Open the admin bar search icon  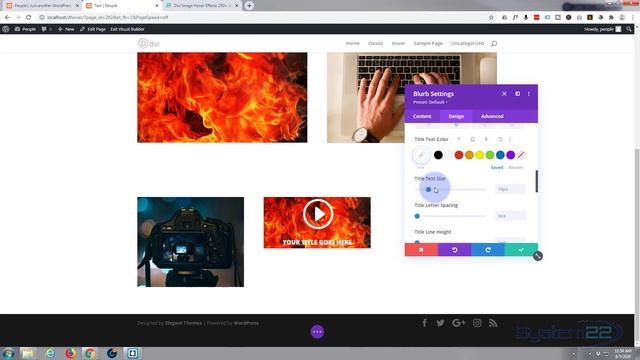pos(629,29)
